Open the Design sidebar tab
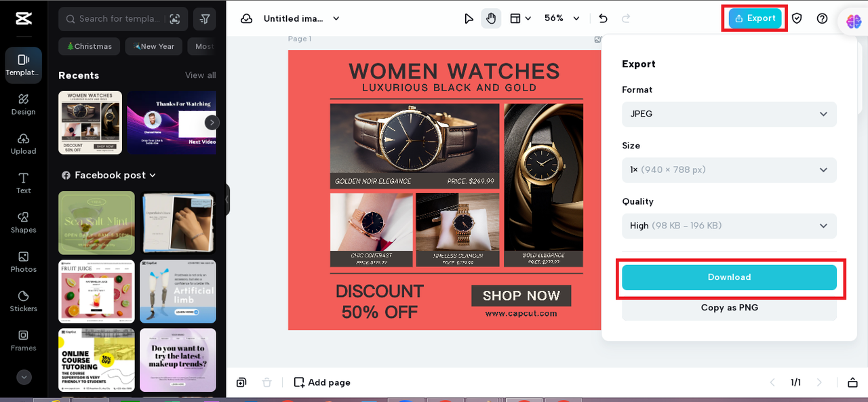The width and height of the screenshot is (868, 402). [x=24, y=104]
